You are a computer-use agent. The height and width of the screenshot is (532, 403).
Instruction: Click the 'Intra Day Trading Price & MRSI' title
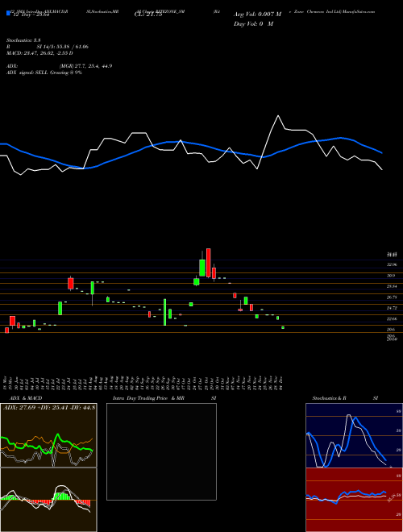(164, 398)
